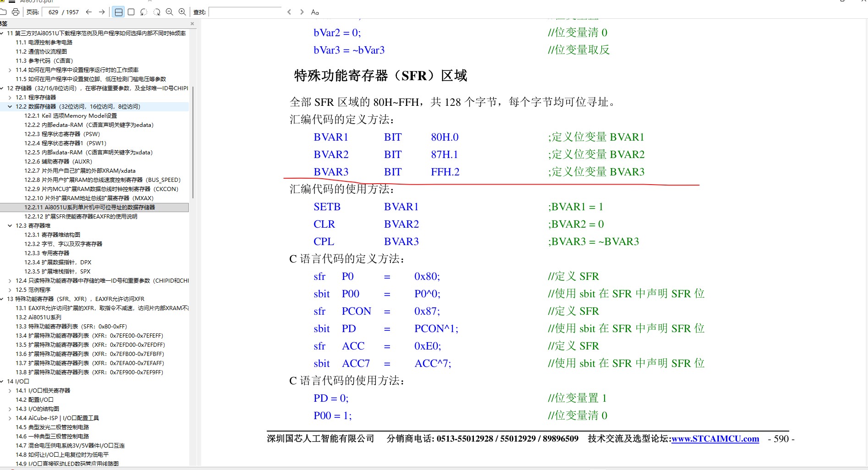Image resolution: width=868 pixels, height=470 pixels.
Task: Click the open file icon
Action: point(4,12)
